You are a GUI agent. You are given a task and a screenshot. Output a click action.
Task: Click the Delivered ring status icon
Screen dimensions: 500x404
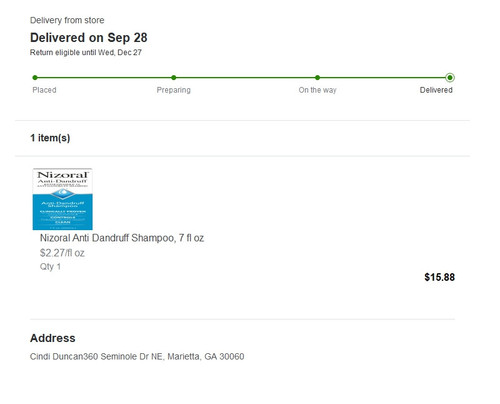point(450,78)
